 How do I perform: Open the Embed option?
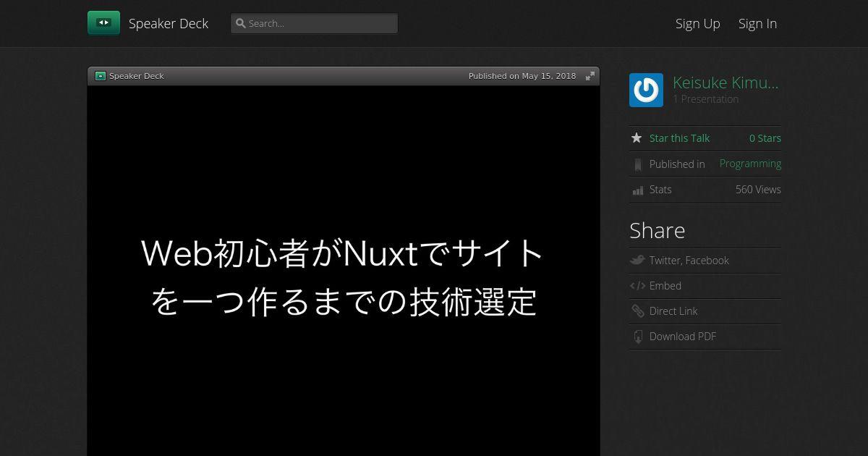tap(665, 286)
